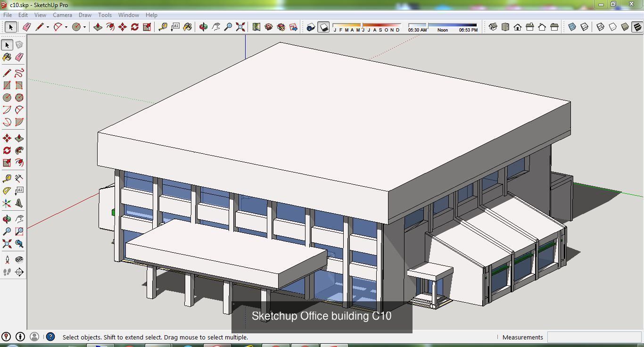
Task: Open the Tools menu
Action: pos(105,15)
